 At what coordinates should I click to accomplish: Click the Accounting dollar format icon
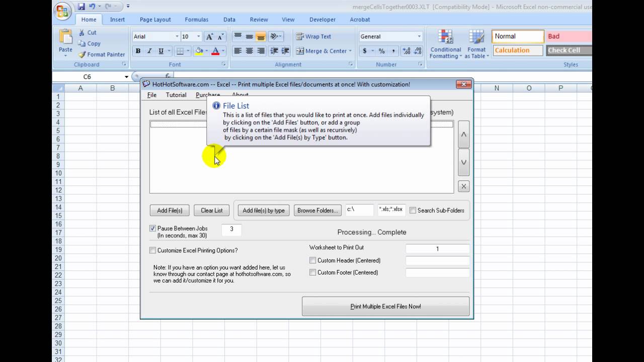coord(364,51)
